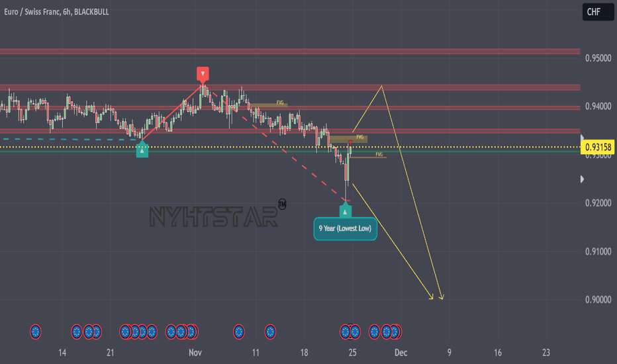This screenshot has width=617, height=364.
Task: Click the '14' date label on time axis
Action: tap(62, 353)
